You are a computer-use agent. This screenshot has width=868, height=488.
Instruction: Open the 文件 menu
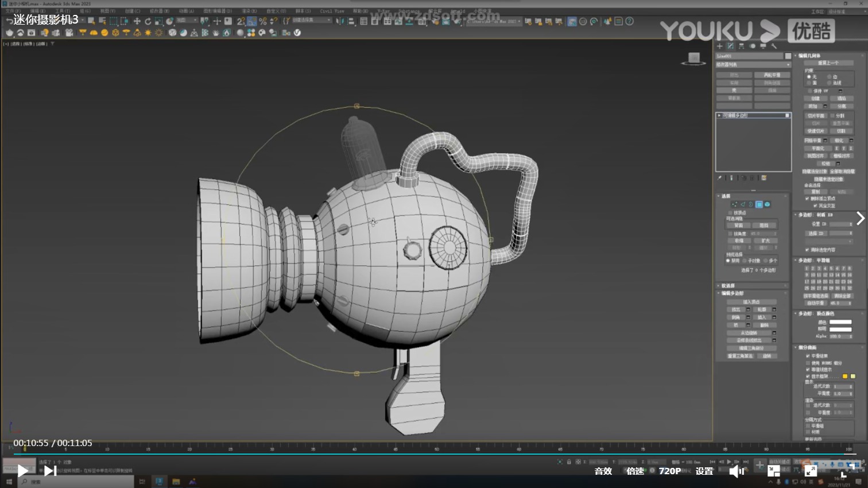pos(12,11)
